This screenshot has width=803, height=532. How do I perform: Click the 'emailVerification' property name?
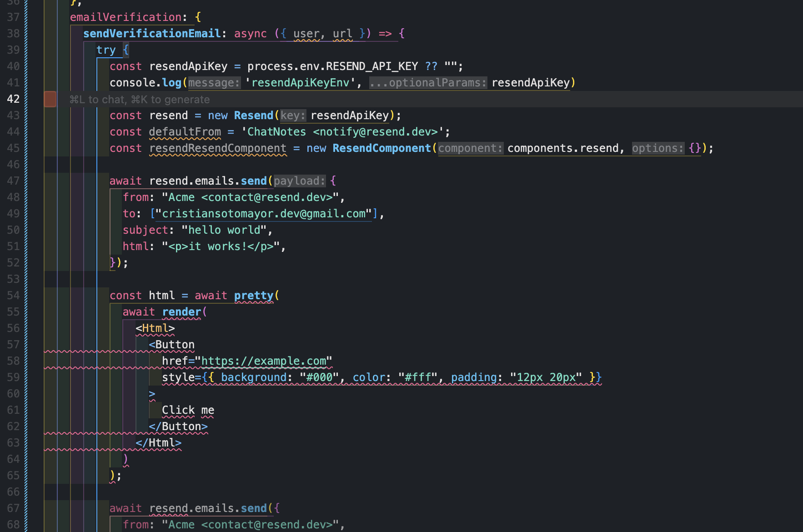pyautogui.click(x=126, y=17)
